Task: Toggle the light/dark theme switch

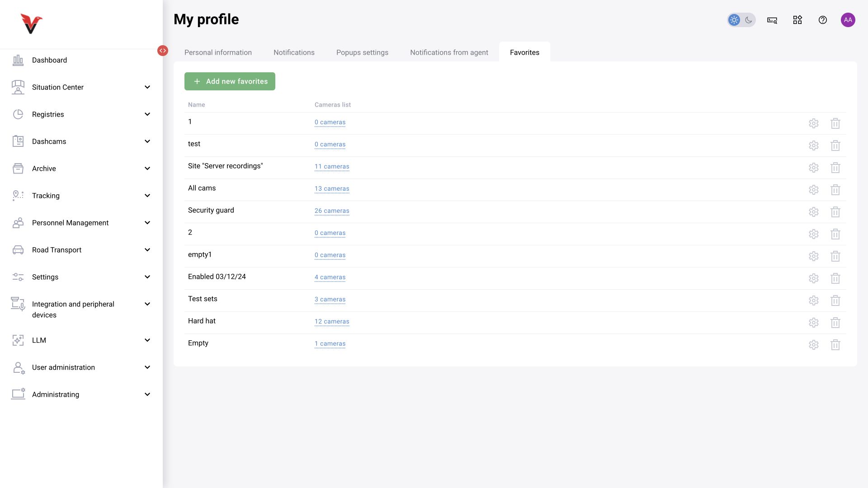Action: click(x=741, y=20)
